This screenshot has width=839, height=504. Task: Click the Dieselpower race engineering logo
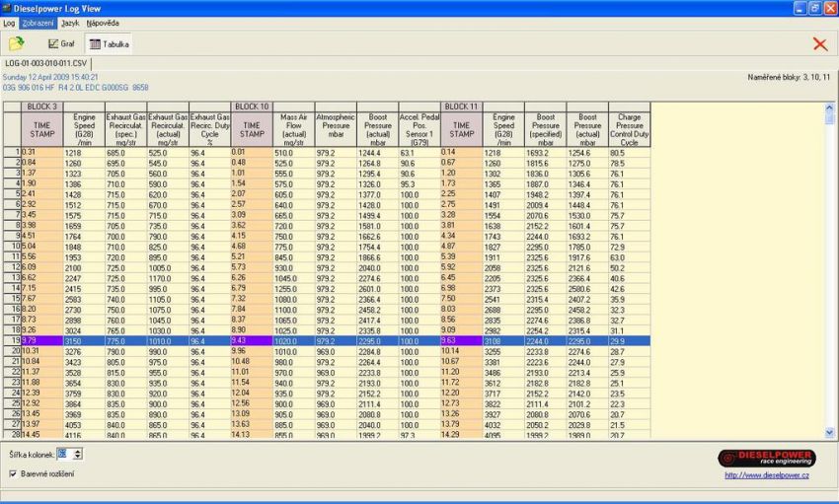pos(766,458)
